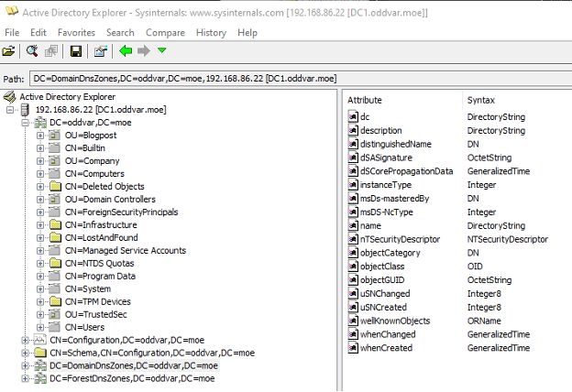Click the Open/Connect folder toolbar icon
This screenshot has height=392, width=572.
pos(8,51)
